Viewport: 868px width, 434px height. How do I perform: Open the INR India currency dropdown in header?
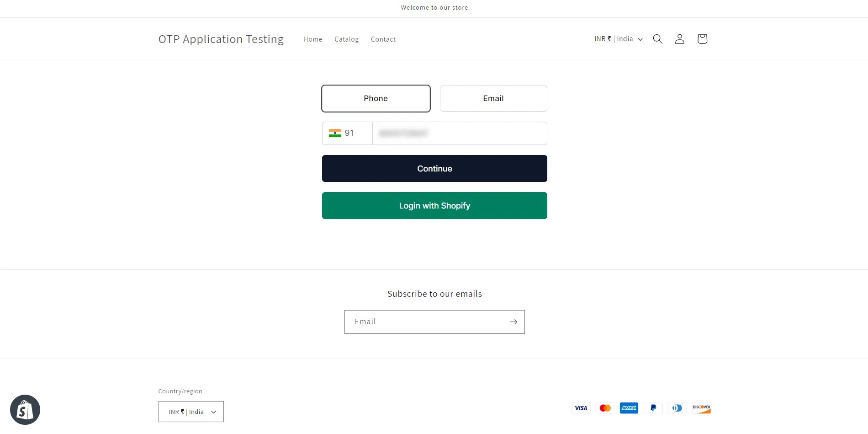[x=618, y=39]
